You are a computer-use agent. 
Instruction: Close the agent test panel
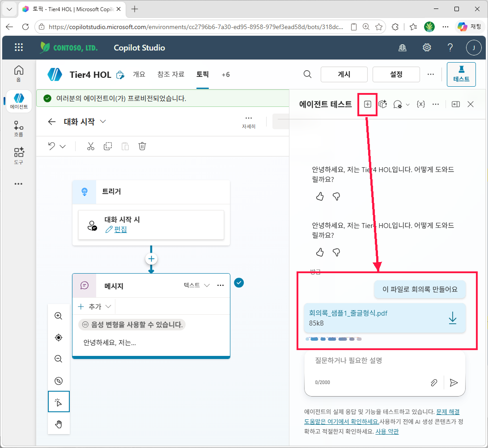tap(471, 104)
